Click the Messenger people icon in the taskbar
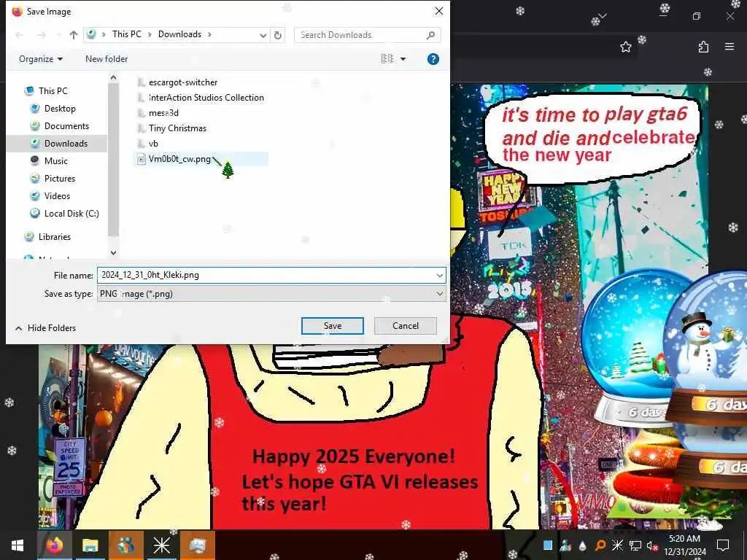This screenshot has height=560, width=747. point(125,545)
